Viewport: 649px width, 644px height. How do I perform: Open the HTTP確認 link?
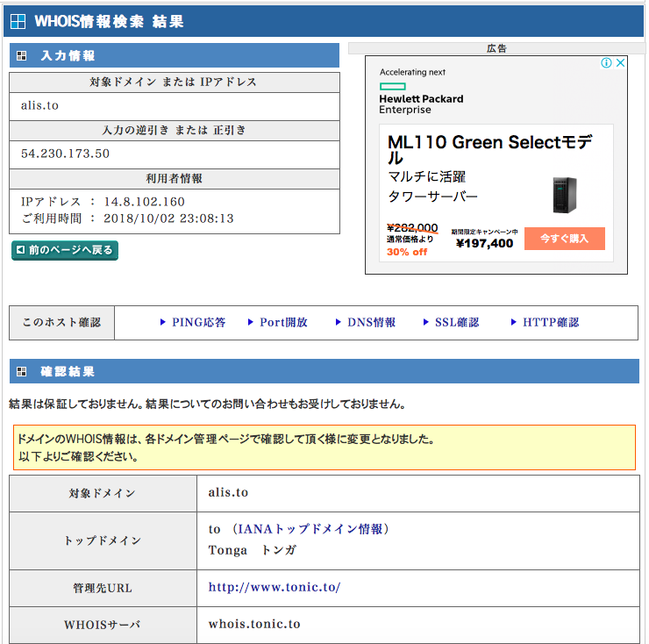click(x=551, y=323)
